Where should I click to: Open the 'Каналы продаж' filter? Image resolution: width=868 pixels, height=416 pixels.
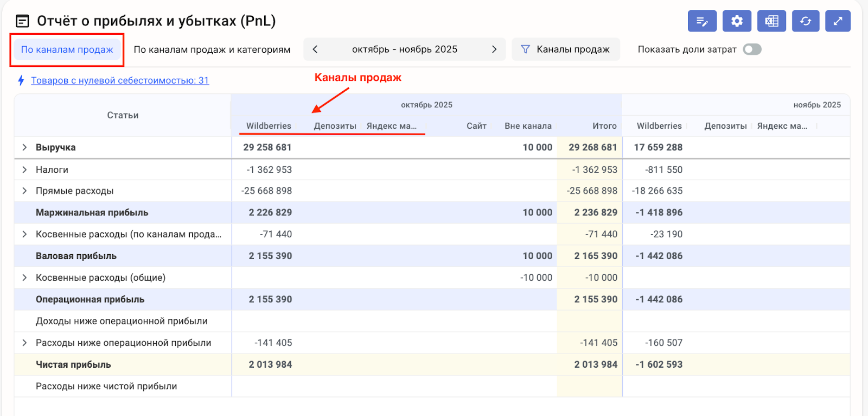click(566, 49)
